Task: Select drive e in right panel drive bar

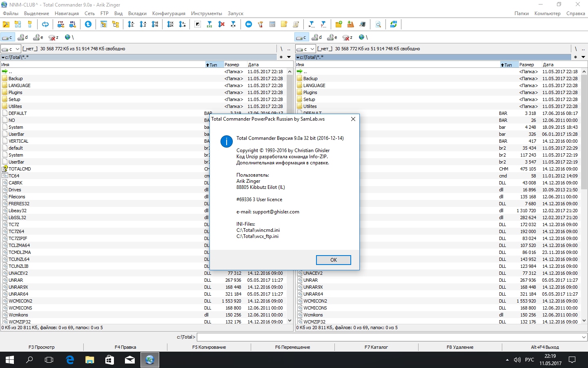Action: coord(332,37)
